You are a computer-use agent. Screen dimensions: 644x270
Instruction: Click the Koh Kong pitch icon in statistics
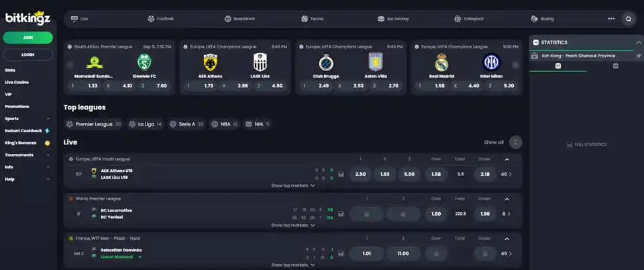pyautogui.click(x=535, y=56)
